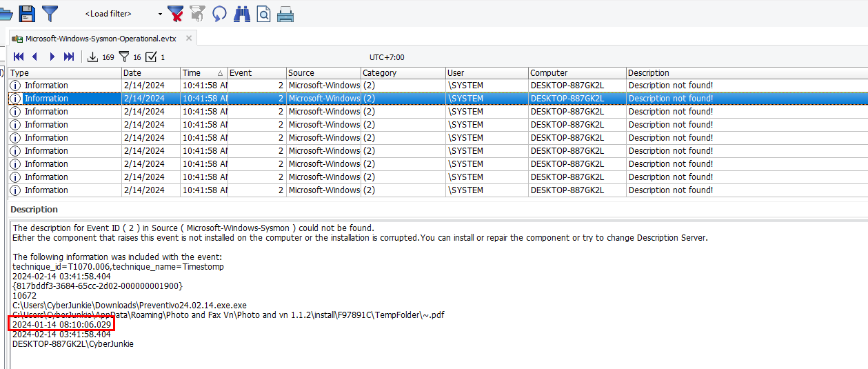Click the Print Preview magnifier page icon

coord(263,13)
